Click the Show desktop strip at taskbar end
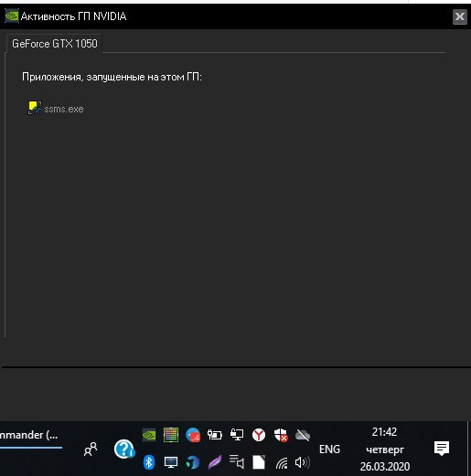 469,449
